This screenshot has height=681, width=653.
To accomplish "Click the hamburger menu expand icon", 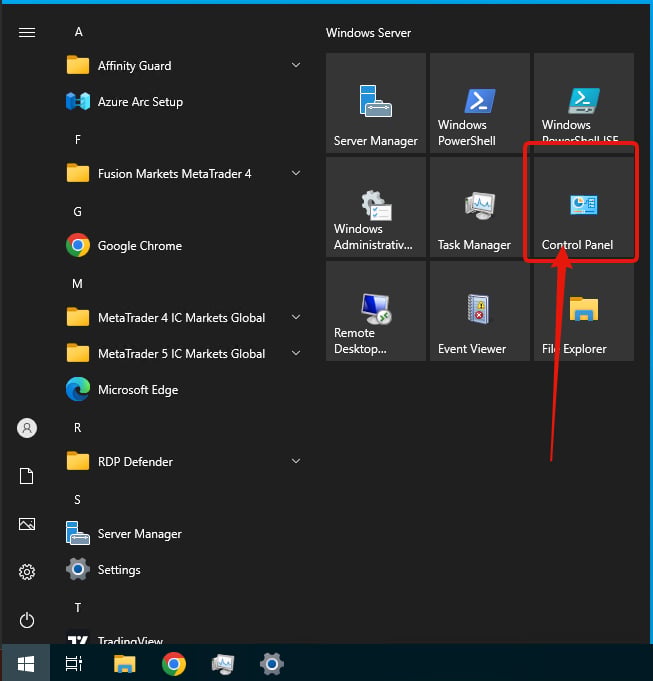I will pyautogui.click(x=27, y=33).
